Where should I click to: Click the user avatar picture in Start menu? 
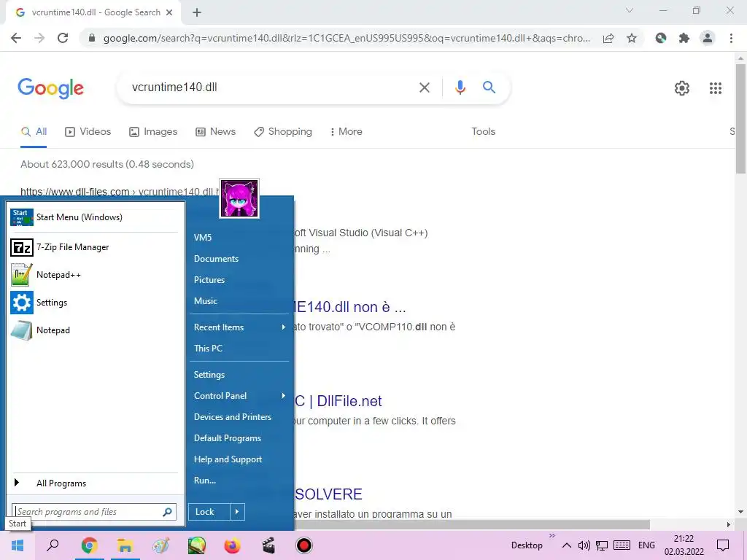coord(239,198)
